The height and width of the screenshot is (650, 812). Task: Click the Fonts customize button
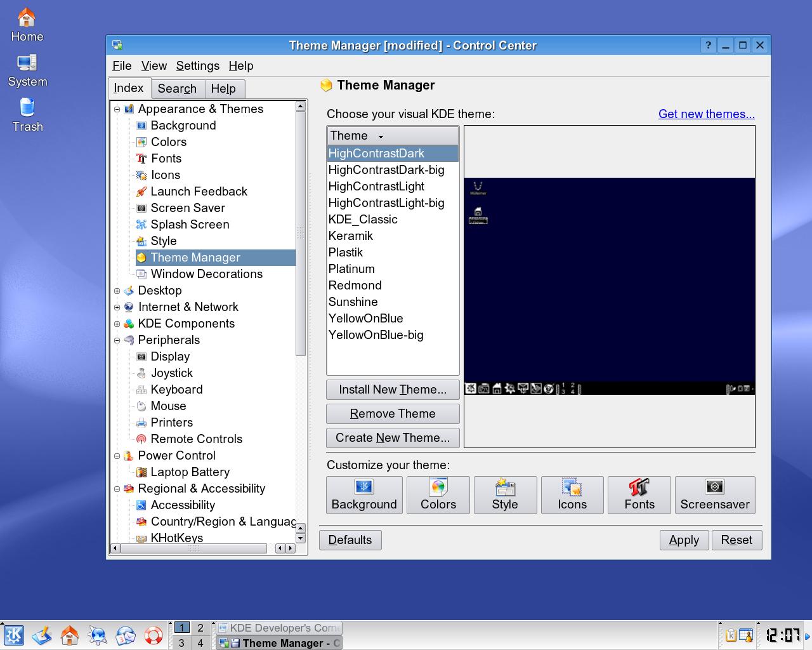[639, 495]
